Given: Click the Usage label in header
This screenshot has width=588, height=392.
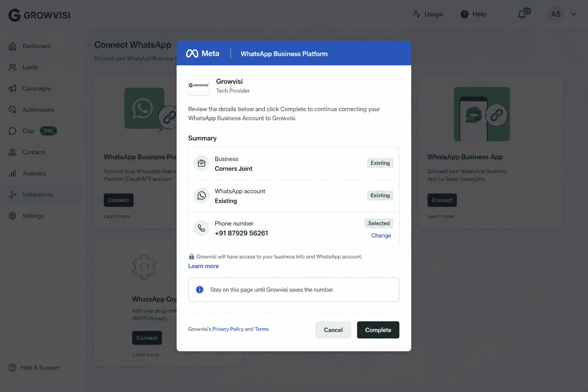Looking at the screenshot, I should tap(434, 14).
